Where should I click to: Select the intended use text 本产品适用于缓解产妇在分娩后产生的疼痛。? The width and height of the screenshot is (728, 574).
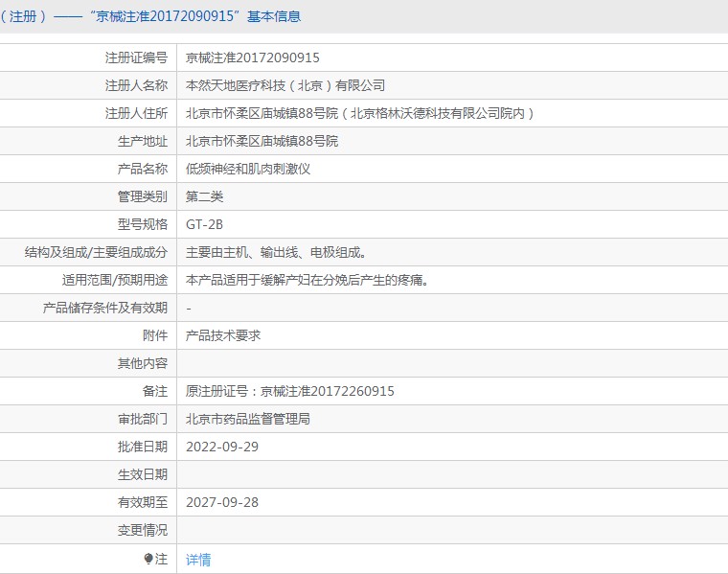(307, 280)
